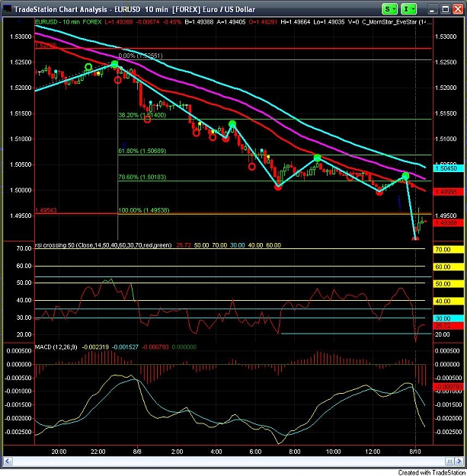
Task: Select the '61.80% (1.50689)' Fibonacci label
Action: click(x=142, y=151)
